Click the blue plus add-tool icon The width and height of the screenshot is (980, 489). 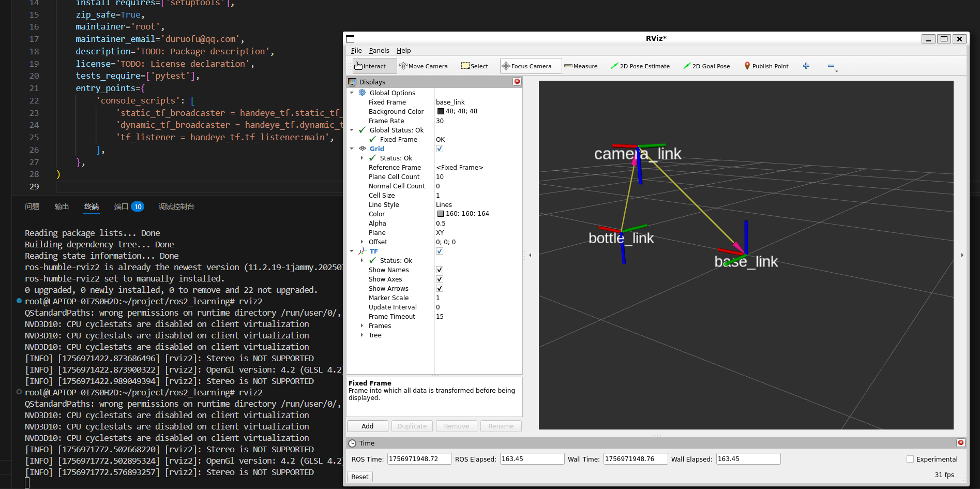pos(806,66)
